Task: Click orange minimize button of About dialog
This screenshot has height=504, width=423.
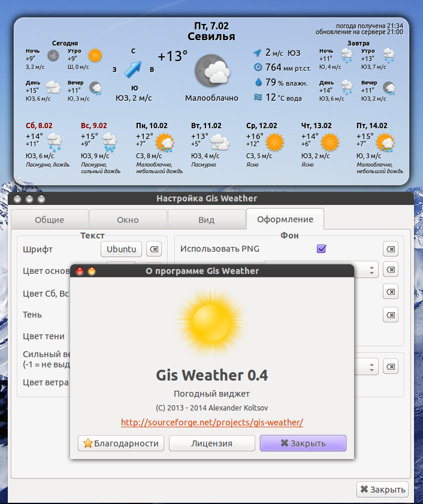Action: click(x=92, y=271)
